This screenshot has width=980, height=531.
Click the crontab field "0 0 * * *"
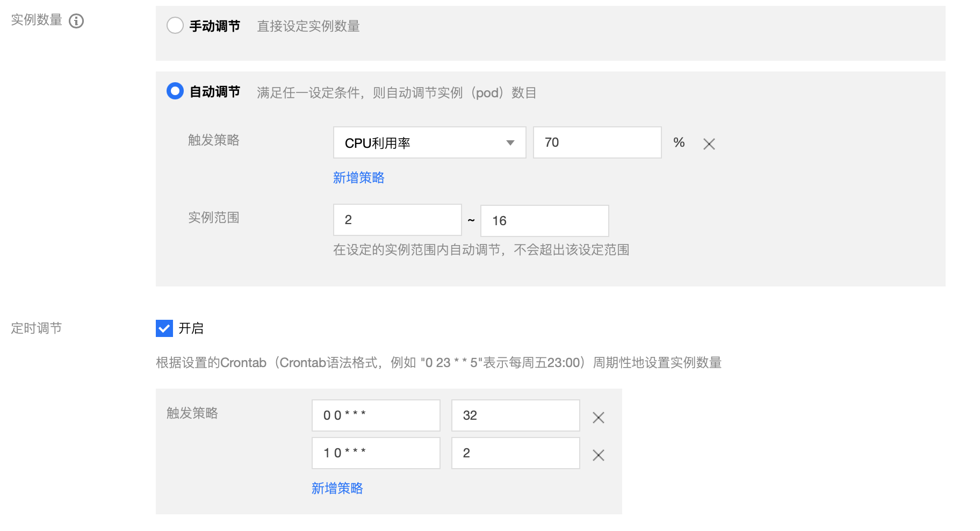pyautogui.click(x=376, y=415)
